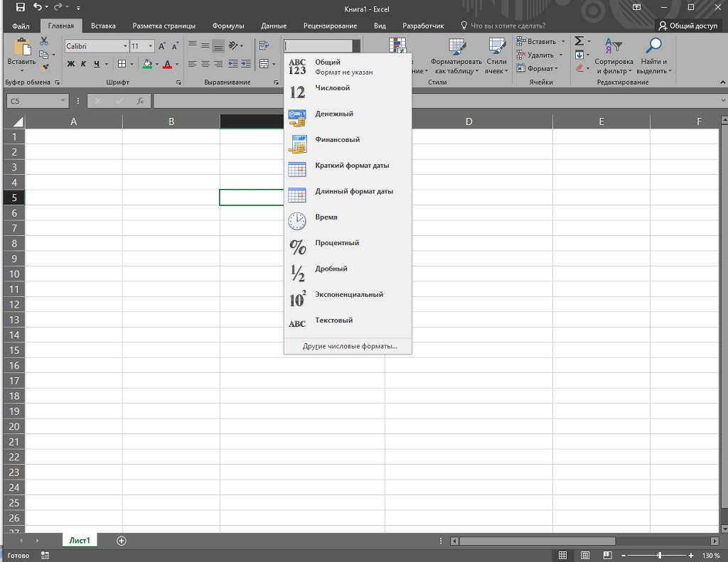Click in the formula bar
728x562 pixels.
tap(437, 101)
